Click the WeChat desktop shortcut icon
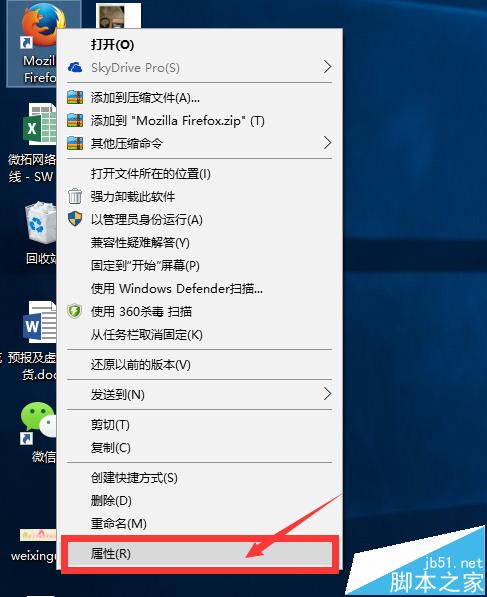This screenshot has height=597, width=487. 38,423
